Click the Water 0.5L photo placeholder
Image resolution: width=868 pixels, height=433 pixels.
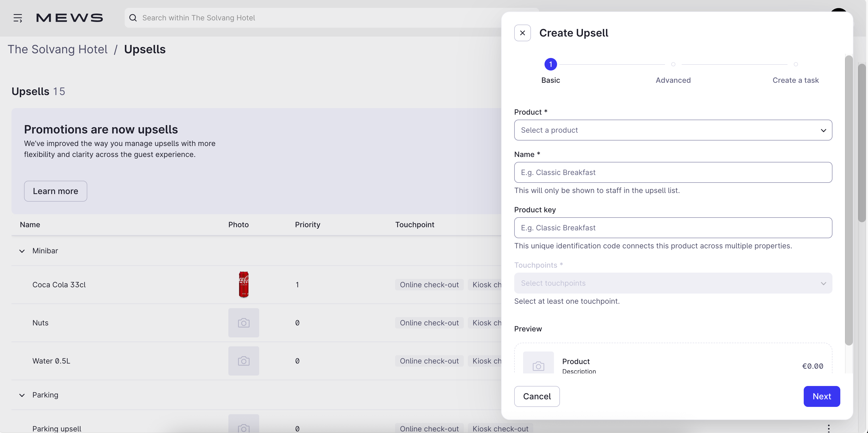(x=244, y=361)
